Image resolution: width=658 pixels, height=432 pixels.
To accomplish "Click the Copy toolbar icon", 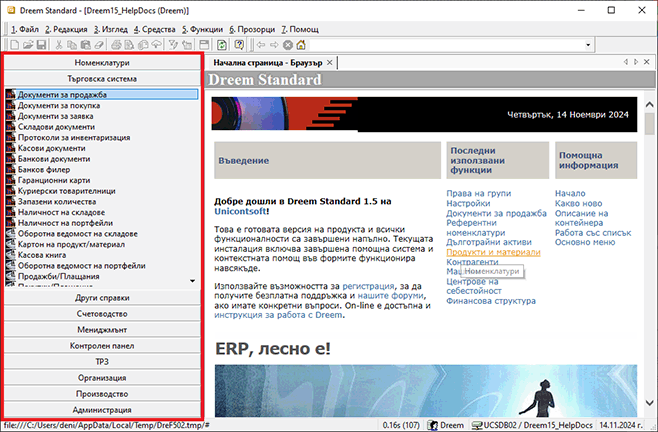I will [x=72, y=45].
